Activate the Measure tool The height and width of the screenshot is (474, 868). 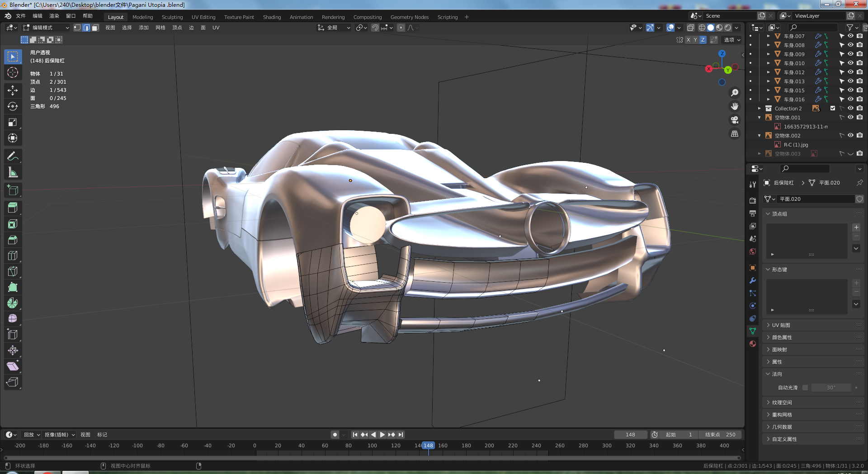(x=13, y=172)
